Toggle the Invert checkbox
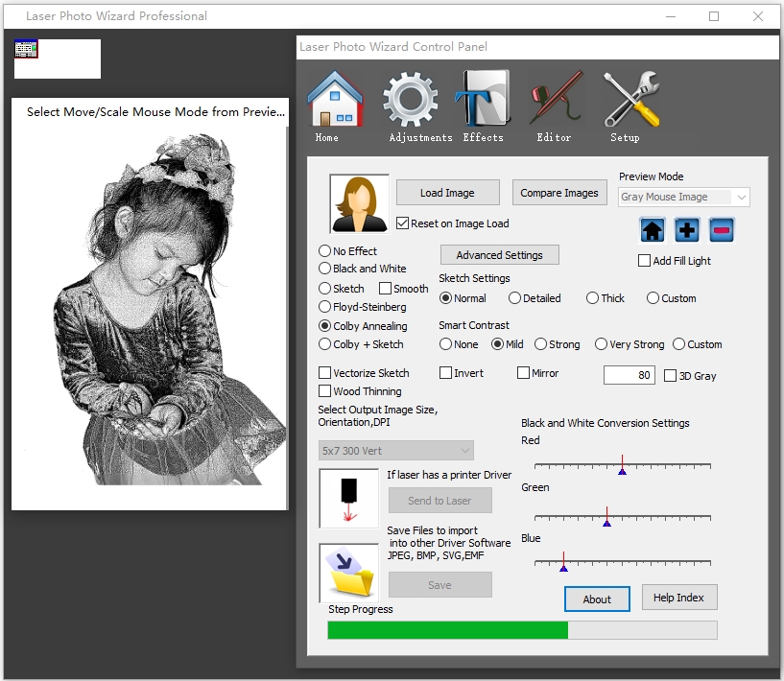This screenshot has width=784, height=681. coord(446,373)
